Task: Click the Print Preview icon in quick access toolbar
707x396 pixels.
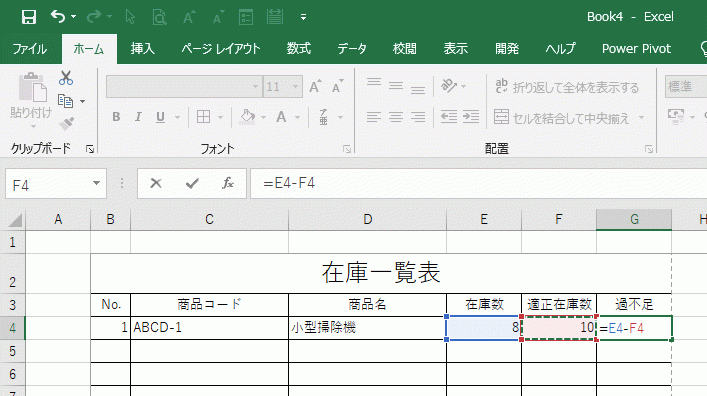Action: tap(159, 17)
